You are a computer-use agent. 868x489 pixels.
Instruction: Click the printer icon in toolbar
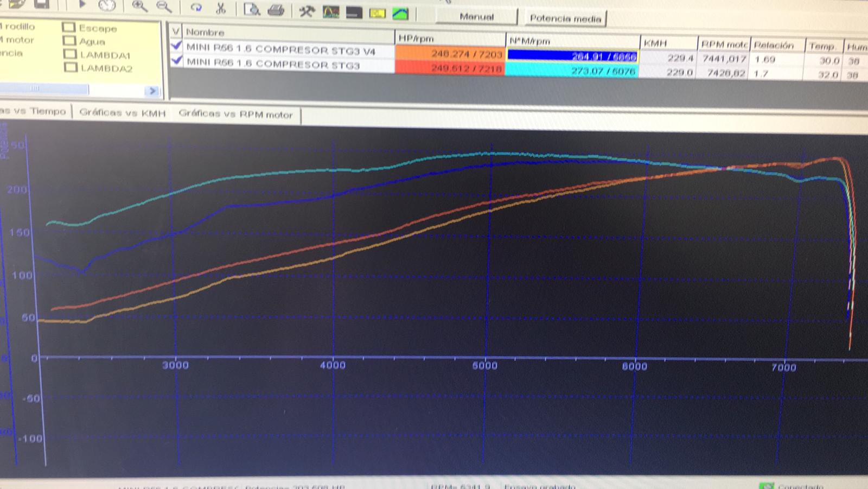[x=276, y=10]
